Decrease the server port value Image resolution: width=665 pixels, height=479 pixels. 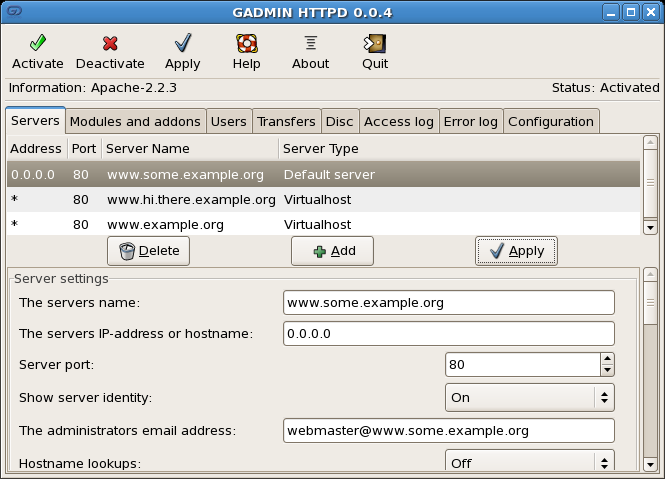click(x=606, y=370)
